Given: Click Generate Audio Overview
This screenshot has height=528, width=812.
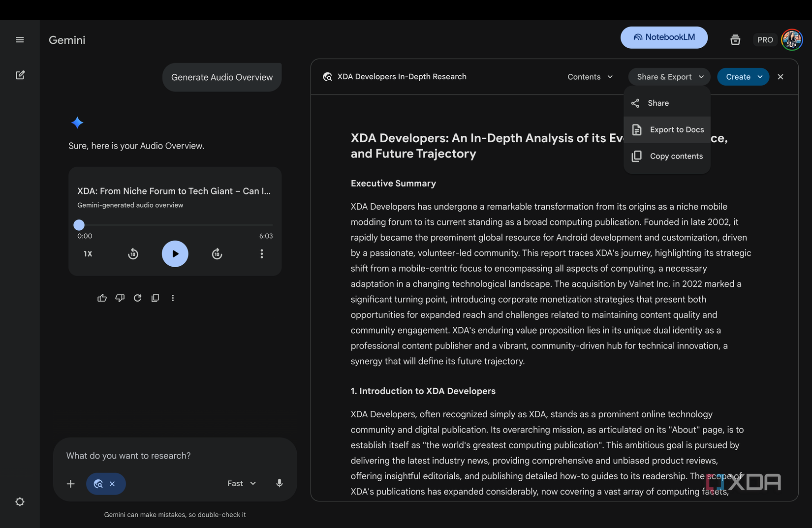Looking at the screenshot, I should [x=221, y=77].
